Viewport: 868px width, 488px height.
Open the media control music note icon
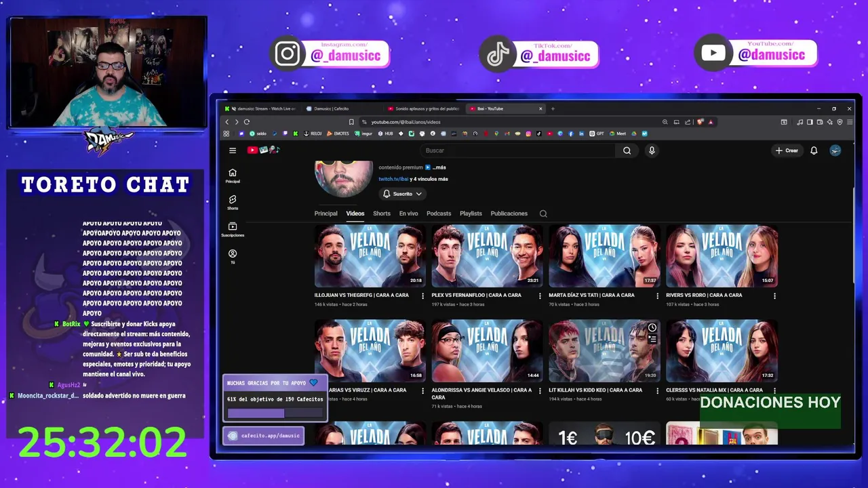pos(800,122)
